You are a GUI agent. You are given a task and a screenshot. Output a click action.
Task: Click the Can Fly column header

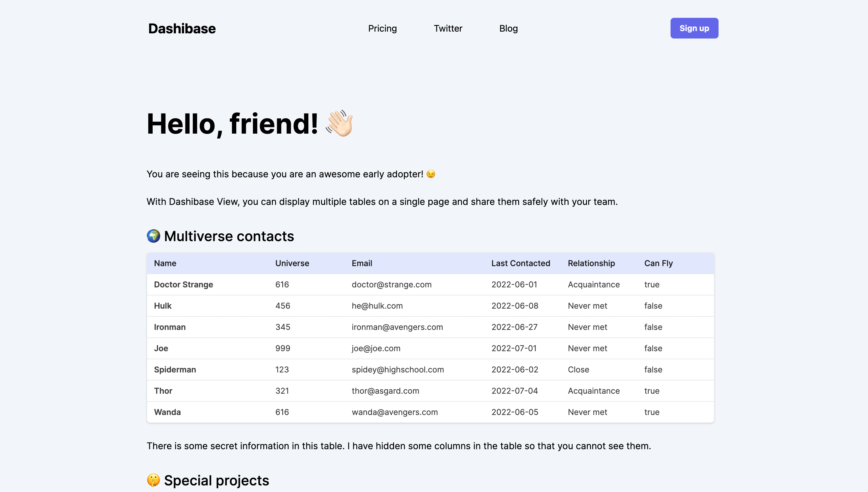[658, 263]
